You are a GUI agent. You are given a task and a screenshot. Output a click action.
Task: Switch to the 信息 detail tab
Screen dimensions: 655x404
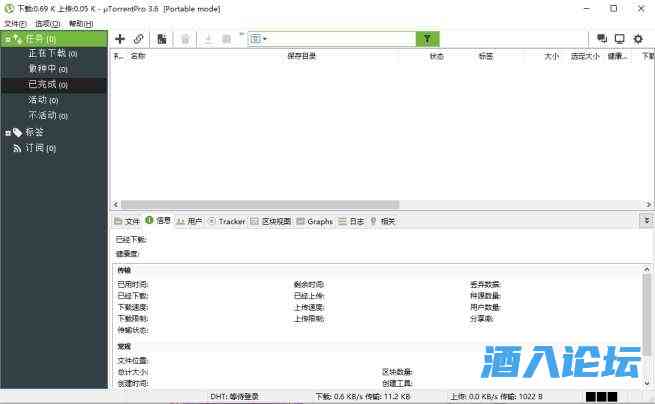point(158,221)
